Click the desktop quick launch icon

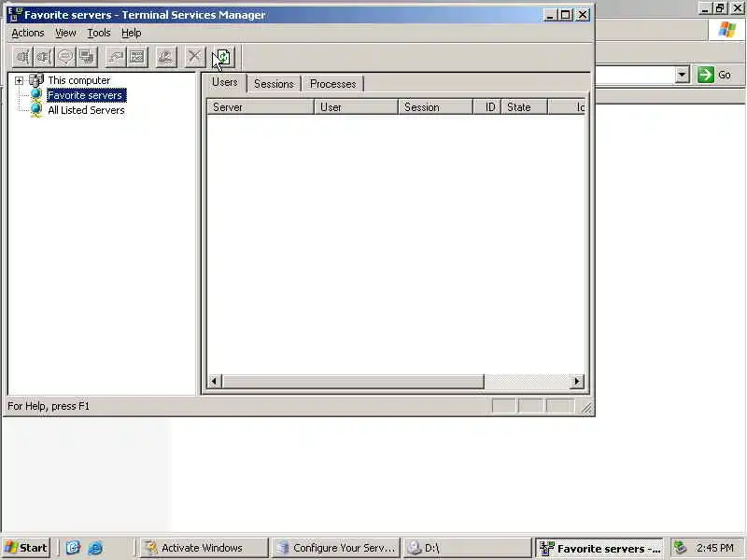coord(73,548)
